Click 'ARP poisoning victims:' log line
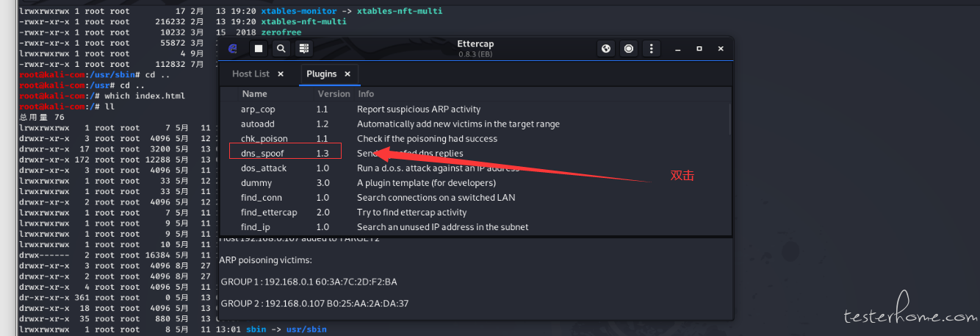The image size is (980, 336). [266, 260]
